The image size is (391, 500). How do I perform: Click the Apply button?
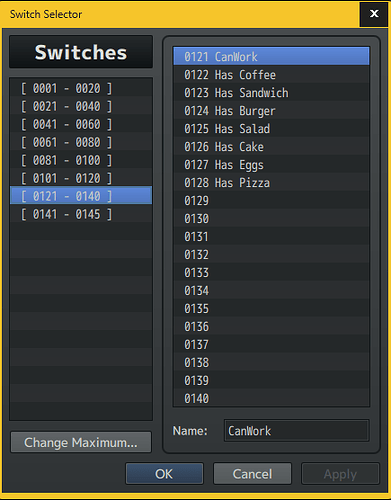340,474
